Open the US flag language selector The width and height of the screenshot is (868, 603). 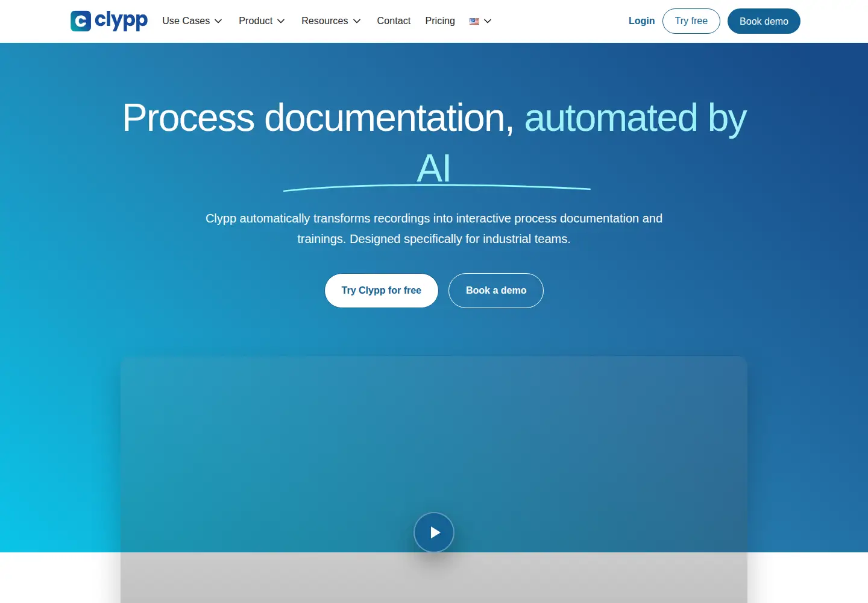point(480,21)
